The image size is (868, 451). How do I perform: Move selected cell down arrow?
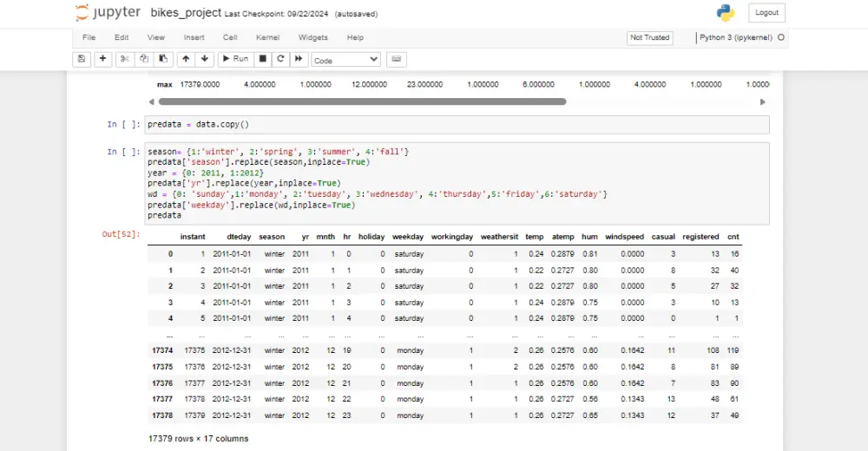[205, 59]
